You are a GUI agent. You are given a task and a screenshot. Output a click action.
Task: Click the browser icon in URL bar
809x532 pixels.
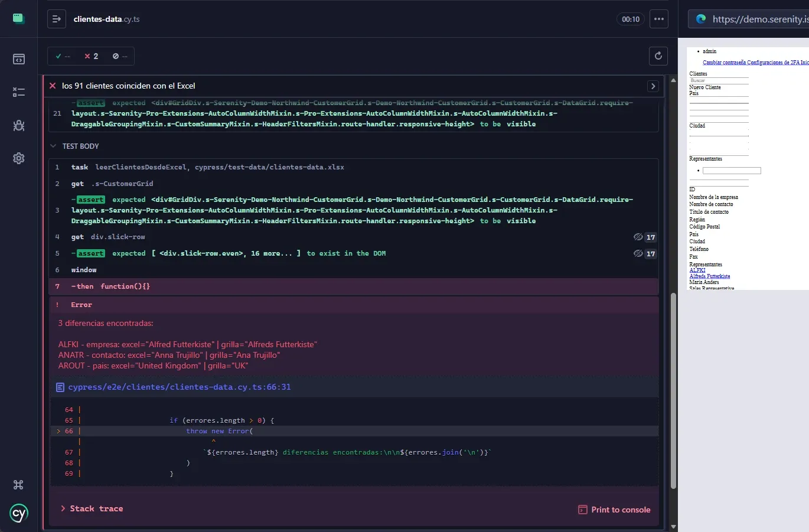tap(701, 19)
